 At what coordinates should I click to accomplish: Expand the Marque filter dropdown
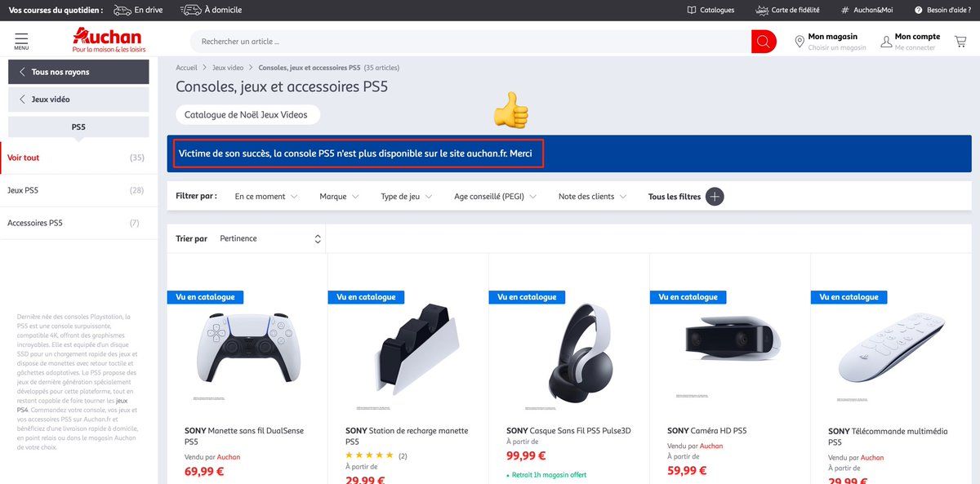[x=339, y=197]
